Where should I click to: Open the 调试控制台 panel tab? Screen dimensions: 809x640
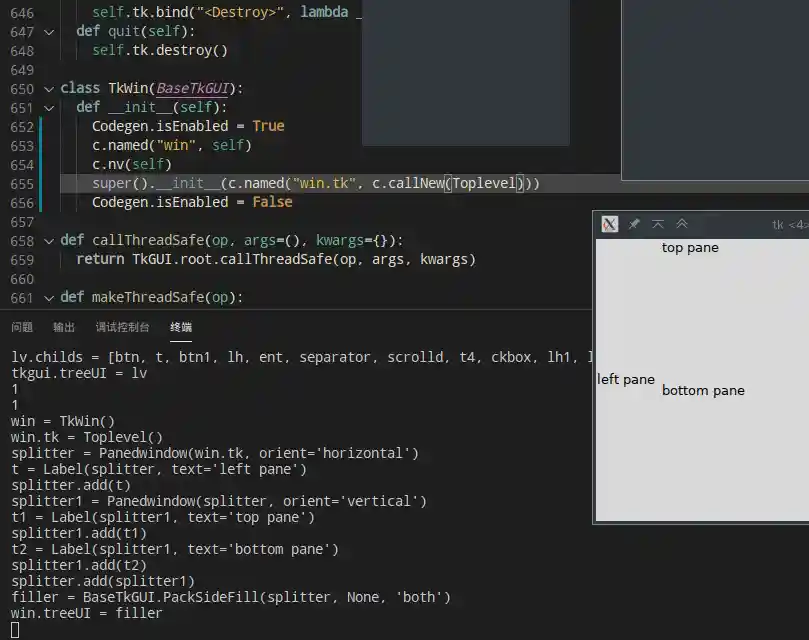coord(122,327)
